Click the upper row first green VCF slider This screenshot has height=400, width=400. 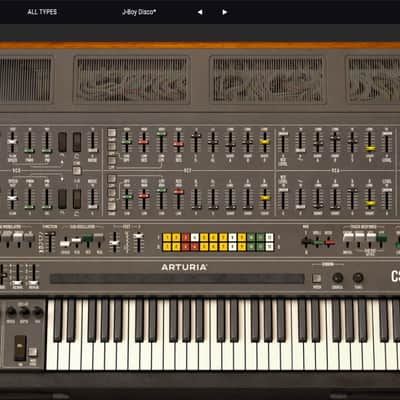(126, 141)
